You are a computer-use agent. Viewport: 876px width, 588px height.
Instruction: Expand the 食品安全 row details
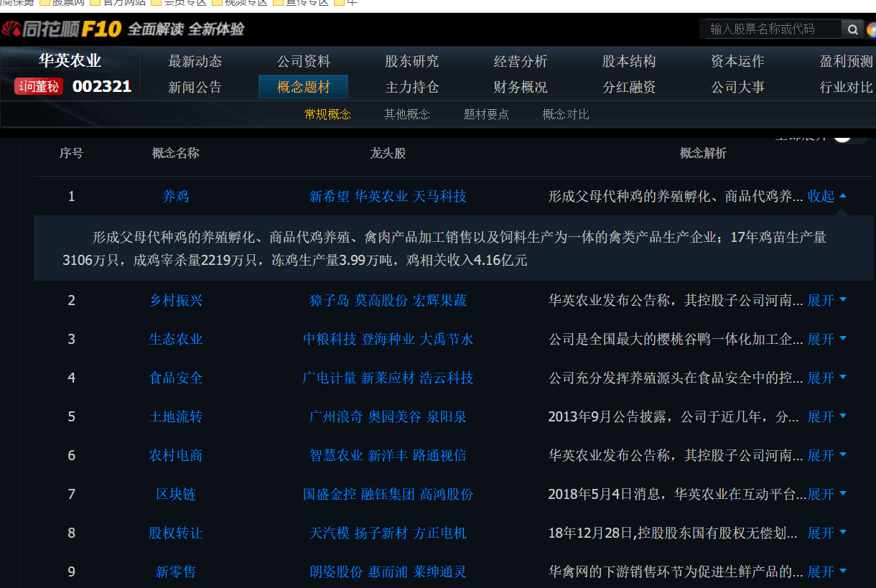pyautogui.click(x=828, y=378)
